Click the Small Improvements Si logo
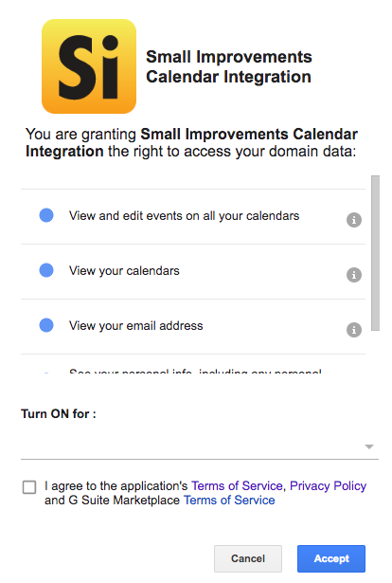The height and width of the screenshot is (583, 392). click(x=89, y=66)
